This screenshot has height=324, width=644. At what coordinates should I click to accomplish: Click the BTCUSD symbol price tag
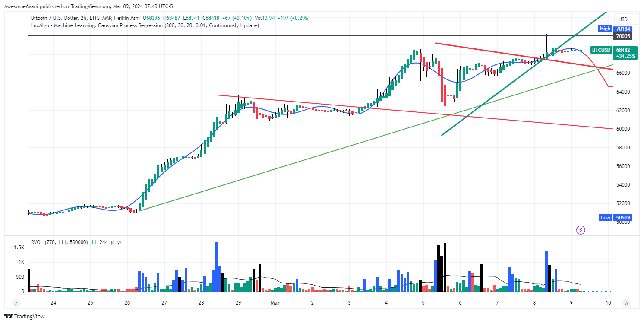pyautogui.click(x=601, y=50)
